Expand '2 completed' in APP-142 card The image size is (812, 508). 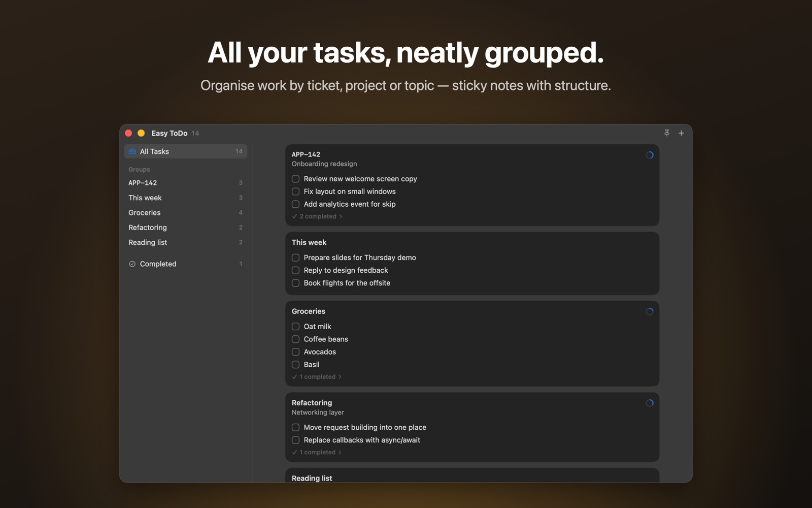317,216
